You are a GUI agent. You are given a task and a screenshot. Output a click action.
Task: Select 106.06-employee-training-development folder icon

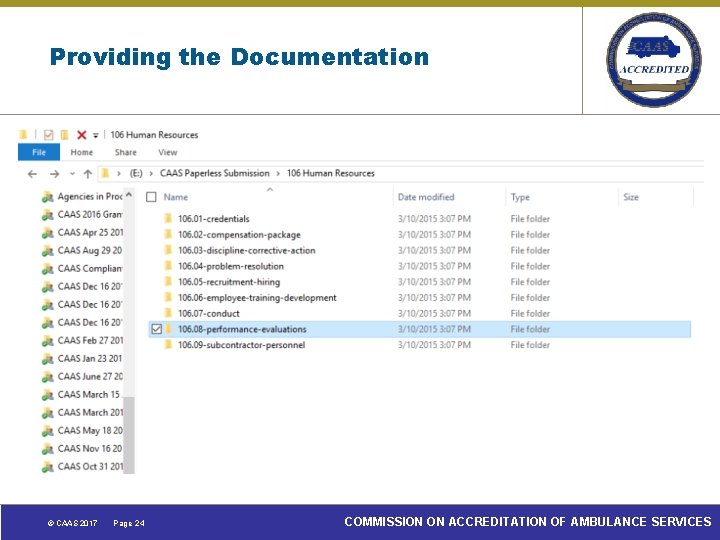(x=169, y=297)
